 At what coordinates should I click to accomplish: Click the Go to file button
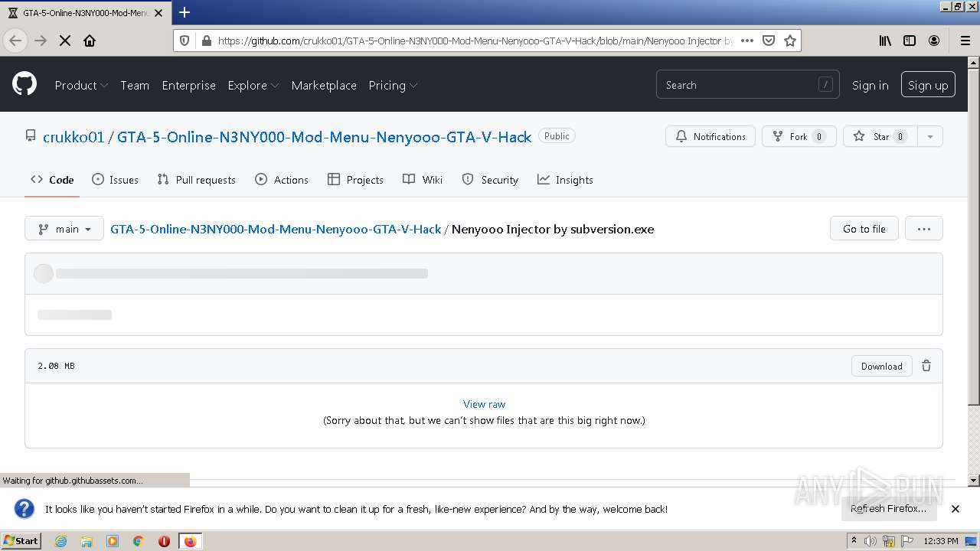(x=864, y=229)
